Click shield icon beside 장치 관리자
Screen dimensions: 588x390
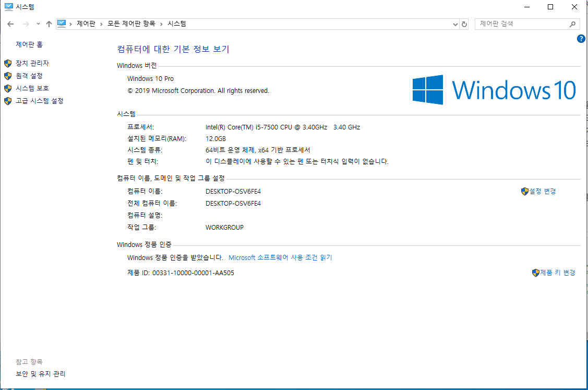coord(8,64)
